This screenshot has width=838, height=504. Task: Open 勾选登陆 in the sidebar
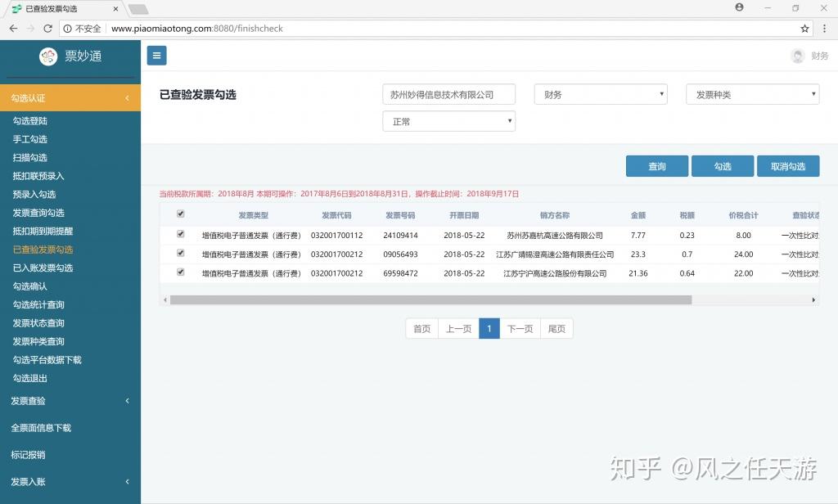pyautogui.click(x=30, y=121)
